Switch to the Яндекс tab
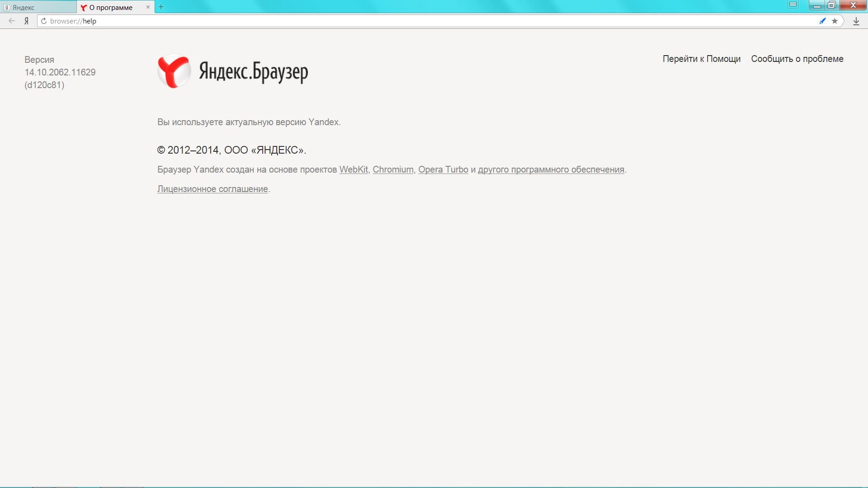Image resolution: width=868 pixels, height=488 pixels. point(38,7)
